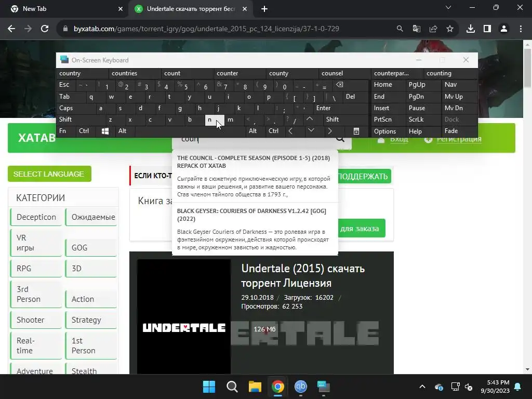Pick the 'counter' word suggestion
The width and height of the screenshot is (532, 399).
click(x=240, y=73)
